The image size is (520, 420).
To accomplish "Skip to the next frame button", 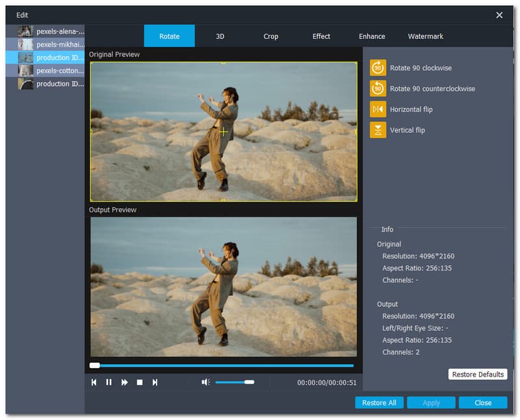I will (155, 382).
